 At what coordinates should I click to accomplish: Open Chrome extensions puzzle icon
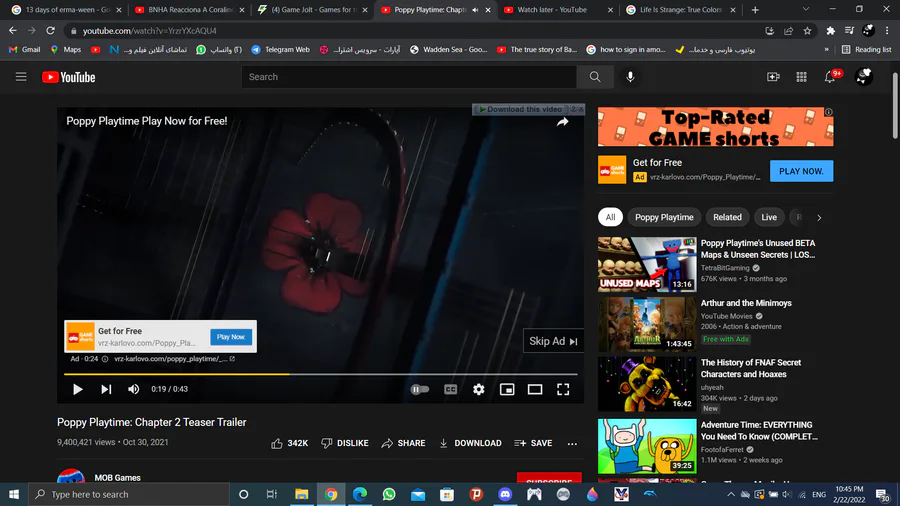831,31
